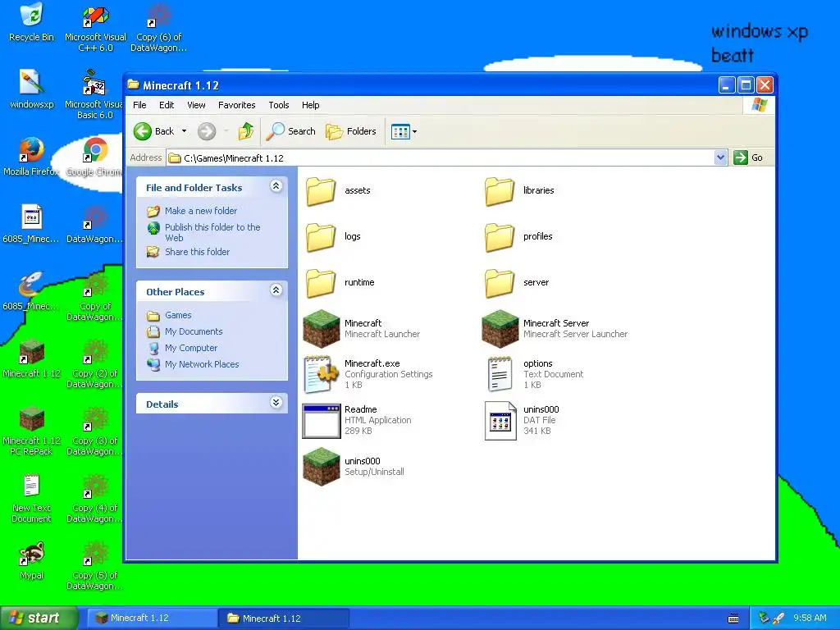Select the profiles folder icon
The height and width of the screenshot is (630, 840).
[x=500, y=237]
